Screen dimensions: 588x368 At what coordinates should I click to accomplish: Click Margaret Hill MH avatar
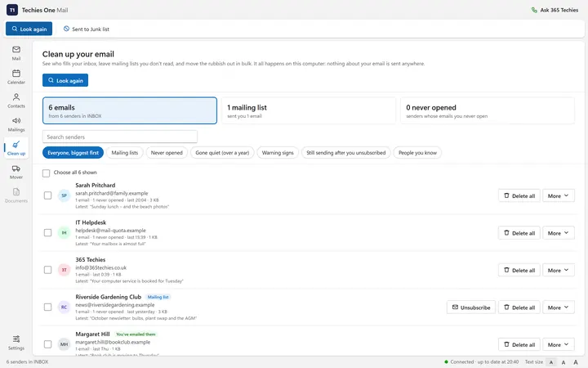tap(65, 344)
